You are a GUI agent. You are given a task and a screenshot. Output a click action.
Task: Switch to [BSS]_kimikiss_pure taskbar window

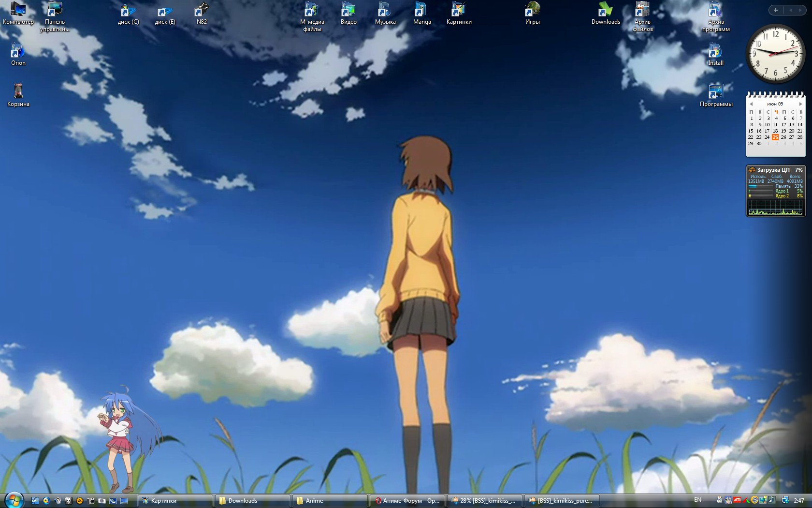pos(562,501)
